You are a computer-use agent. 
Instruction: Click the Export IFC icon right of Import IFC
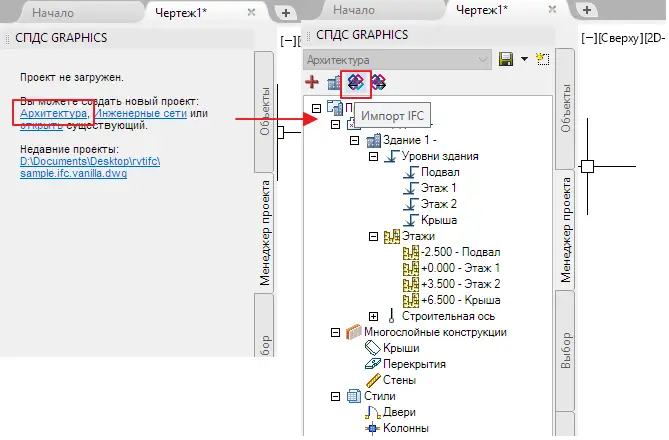tap(378, 82)
